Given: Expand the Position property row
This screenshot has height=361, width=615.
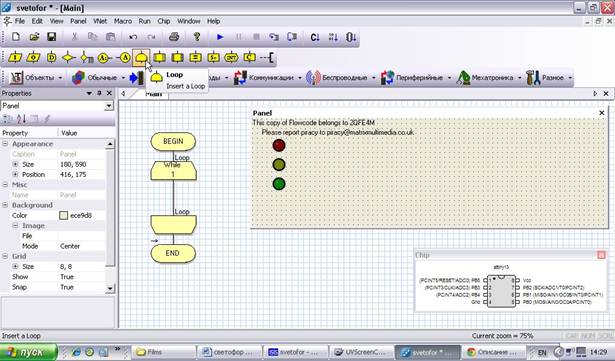Looking at the screenshot, I should click(15, 174).
